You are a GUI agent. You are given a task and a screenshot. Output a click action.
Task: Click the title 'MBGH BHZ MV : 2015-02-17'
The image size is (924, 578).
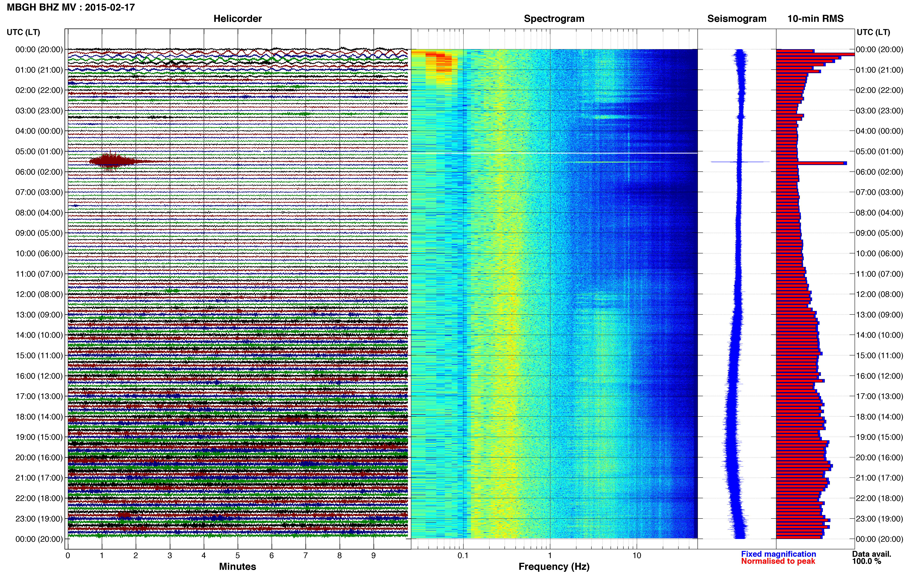point(71,7)
